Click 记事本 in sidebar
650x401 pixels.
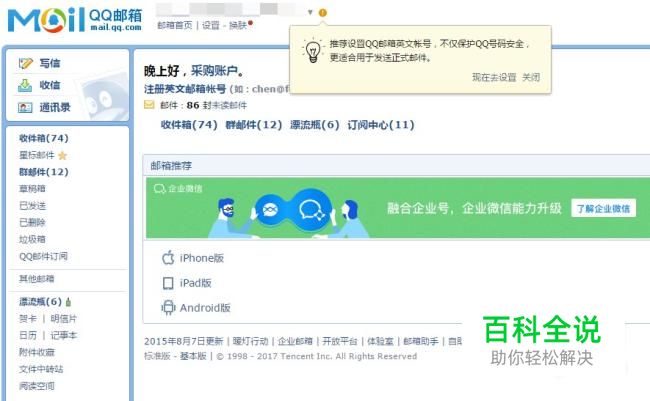(x=63, y=335)
